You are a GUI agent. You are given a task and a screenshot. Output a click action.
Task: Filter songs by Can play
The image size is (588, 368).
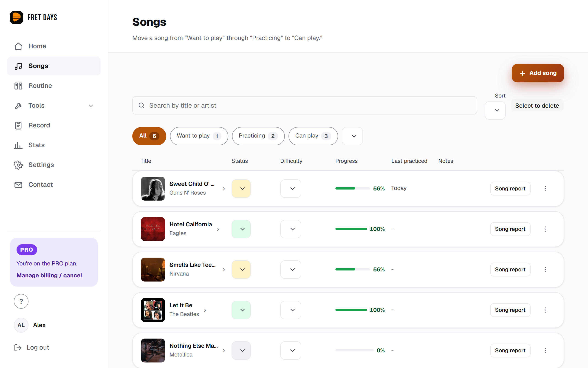click(x=313, y=136)
